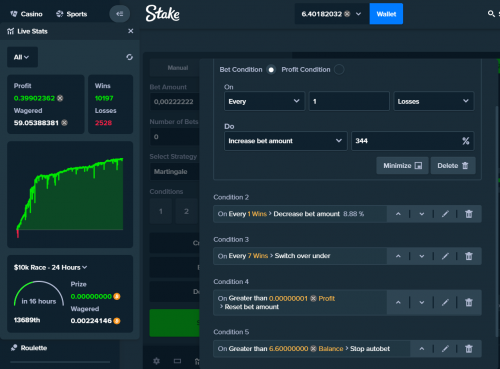The height and width of the screenshot is (369, 500).
Task: Open game settings gear icon
Action: 156,361
